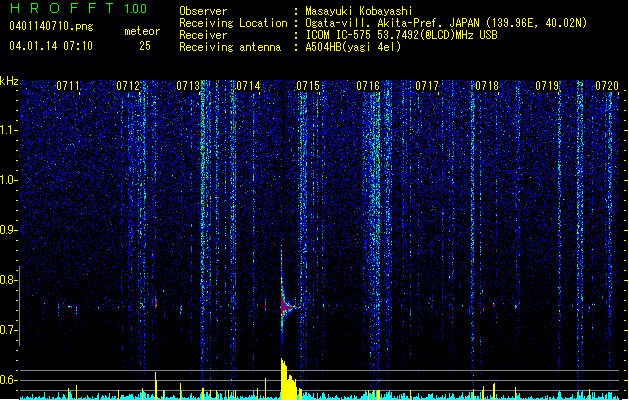Click the Receiving antenna field label
The width and height of the screenshot is (629, 400).
pyautogui.click(x=230, y=47)
